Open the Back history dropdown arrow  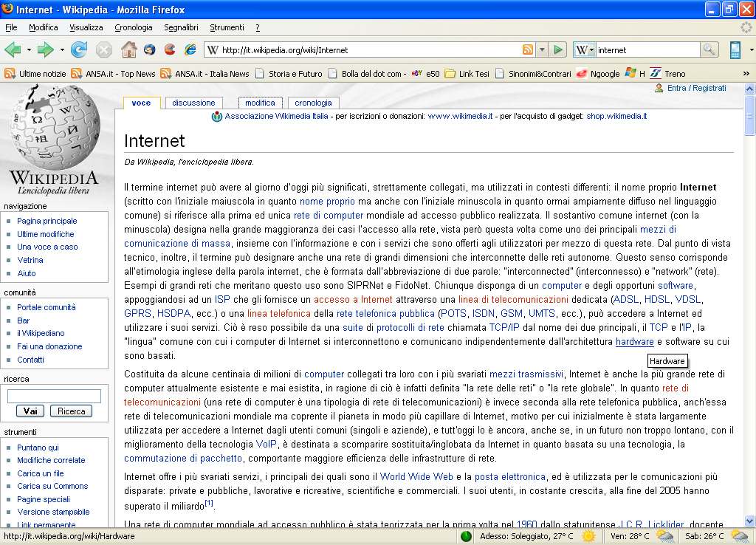click(x=29, y=49)
